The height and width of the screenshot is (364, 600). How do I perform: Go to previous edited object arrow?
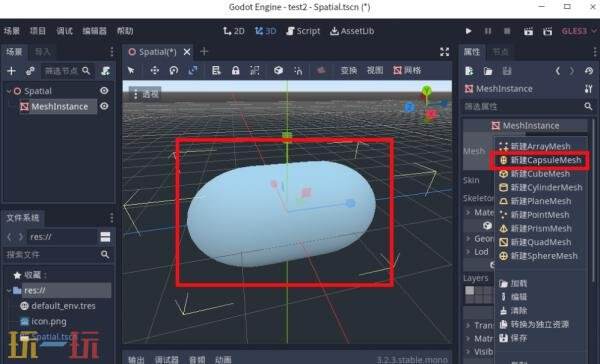(x=558, y=71)
